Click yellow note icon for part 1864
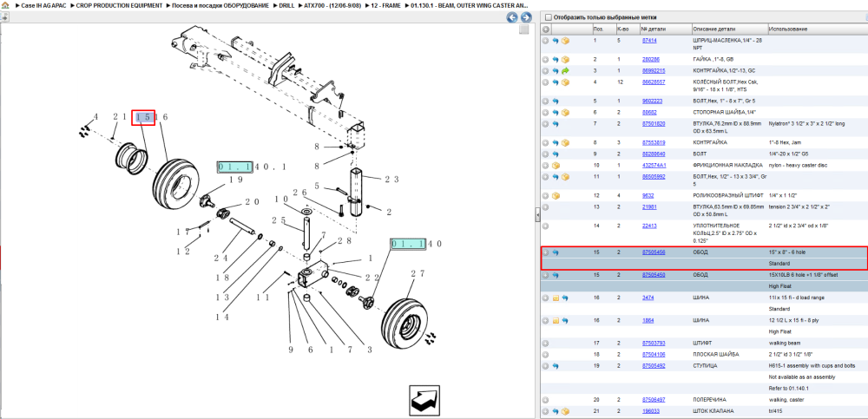This screenshot has width=868, height=419. coord(556,320)
